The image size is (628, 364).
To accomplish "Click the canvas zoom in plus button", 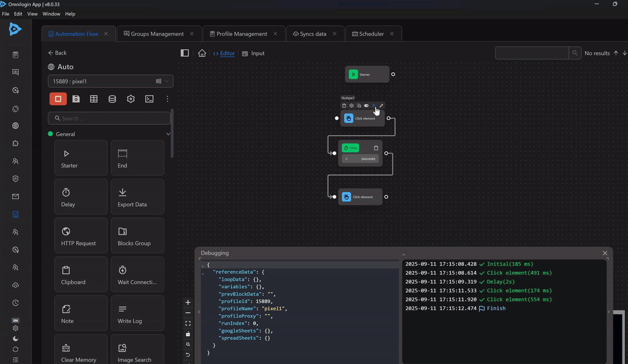I will [x=188, y=302].
